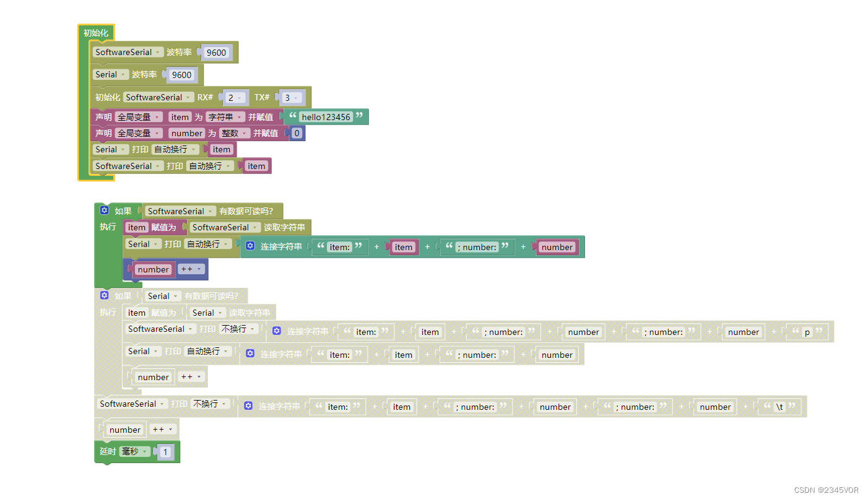Select the 延时 block label

coord(108,451)
